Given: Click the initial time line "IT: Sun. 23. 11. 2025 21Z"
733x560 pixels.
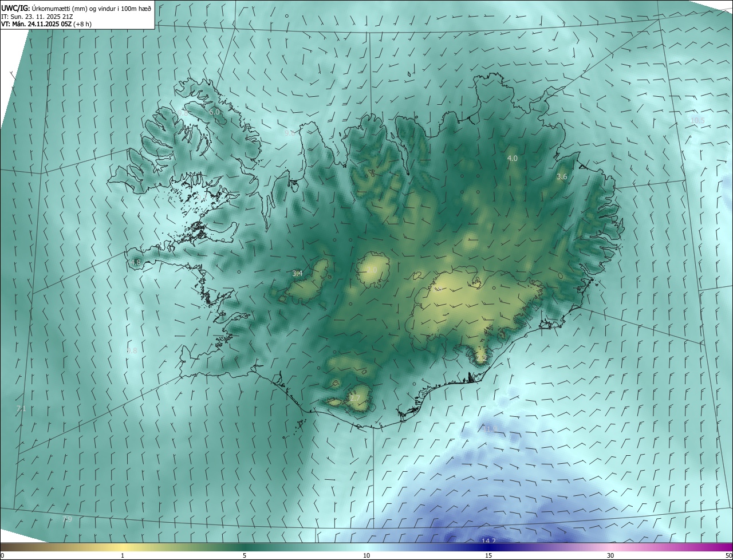Looking at the screenshot, I should [37, 17].
